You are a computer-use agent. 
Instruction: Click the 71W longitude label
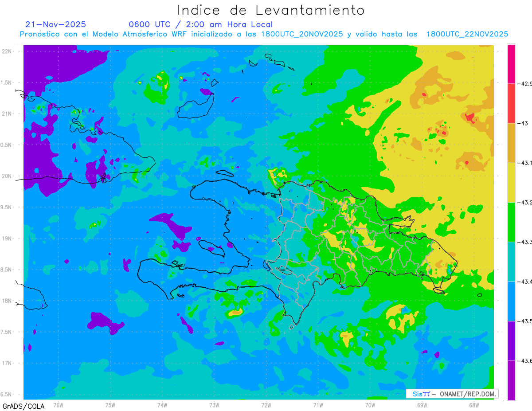tap(318, 405)
